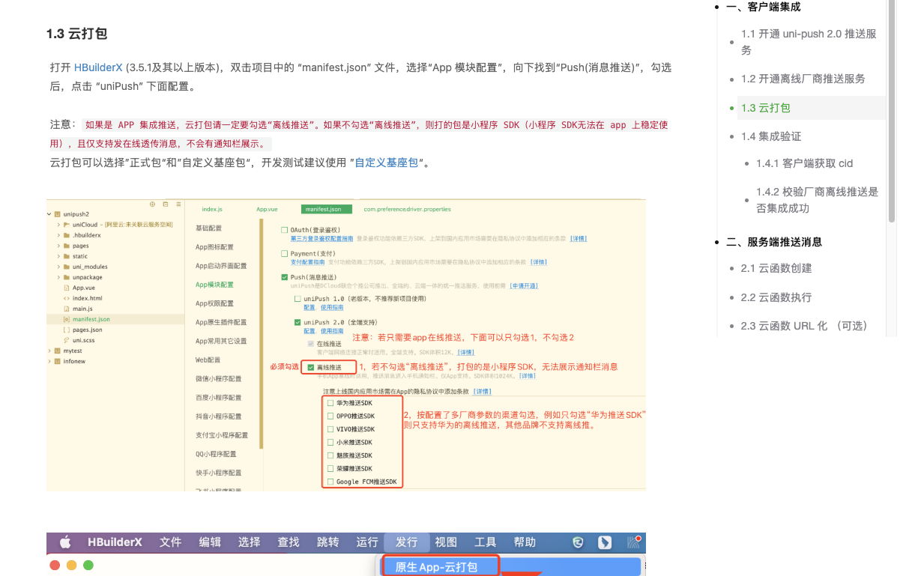Click the locate-file crosshair icon above file tree
This screenshot has height=576, width=924.
[153, 204]
